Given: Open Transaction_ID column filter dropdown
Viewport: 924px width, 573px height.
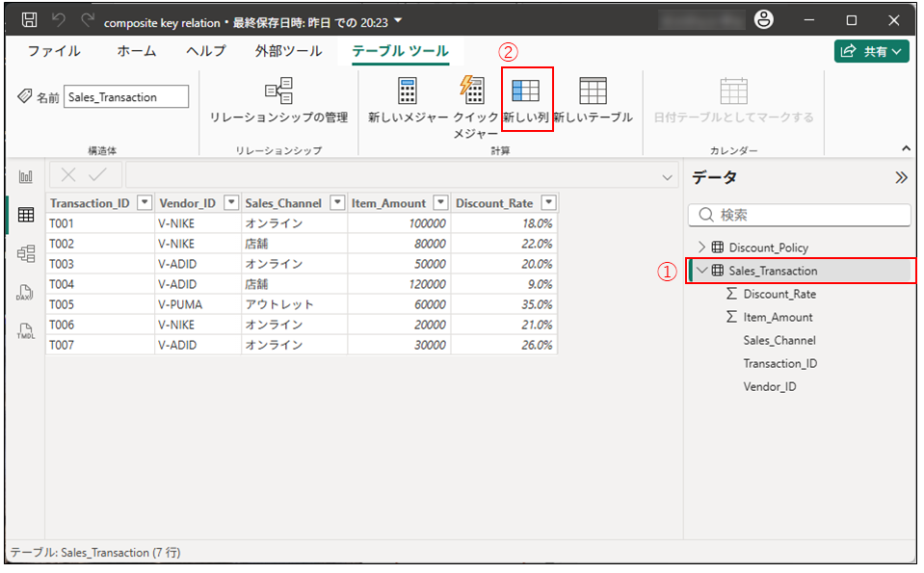Looking at the screenshot, I should [145, 203].
